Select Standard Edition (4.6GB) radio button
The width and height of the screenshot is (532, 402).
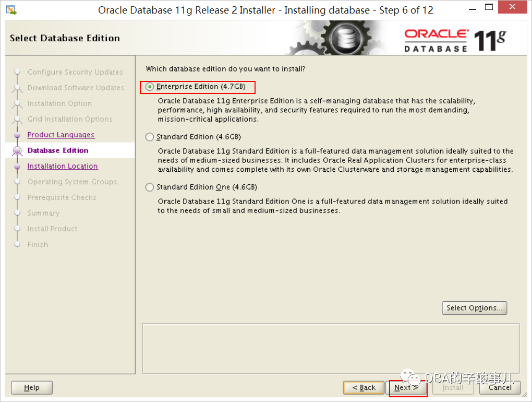[150, 137]
